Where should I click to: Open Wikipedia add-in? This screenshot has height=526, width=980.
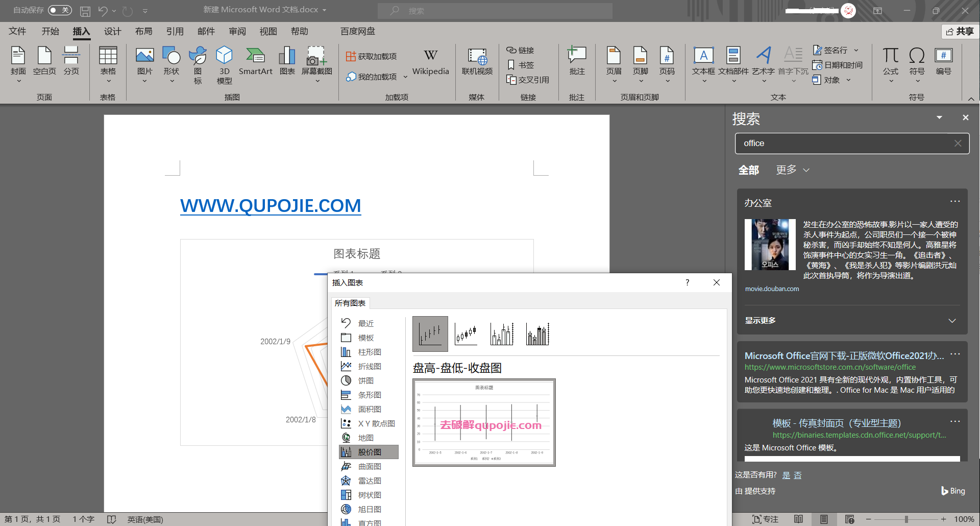coord(430,62)
